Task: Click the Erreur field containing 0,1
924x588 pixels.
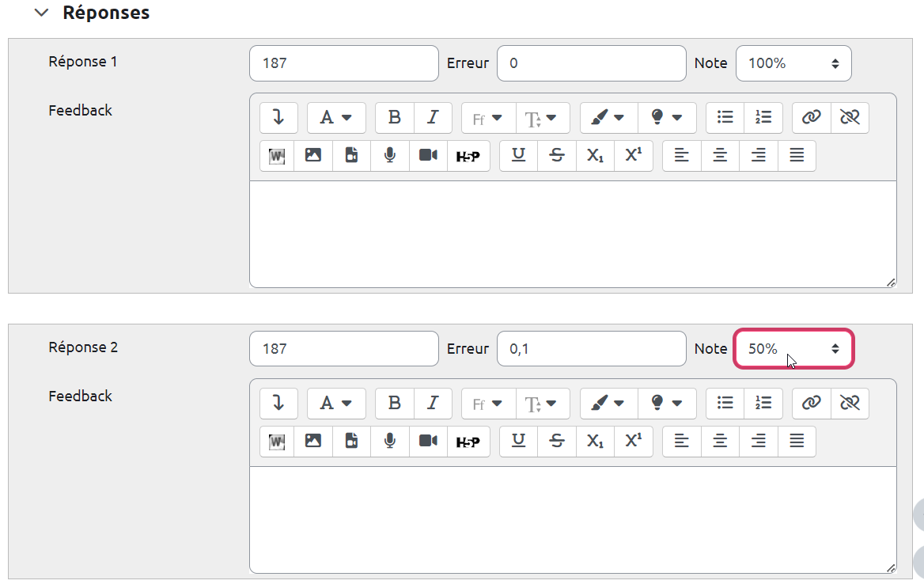Action: pos(591,349)
